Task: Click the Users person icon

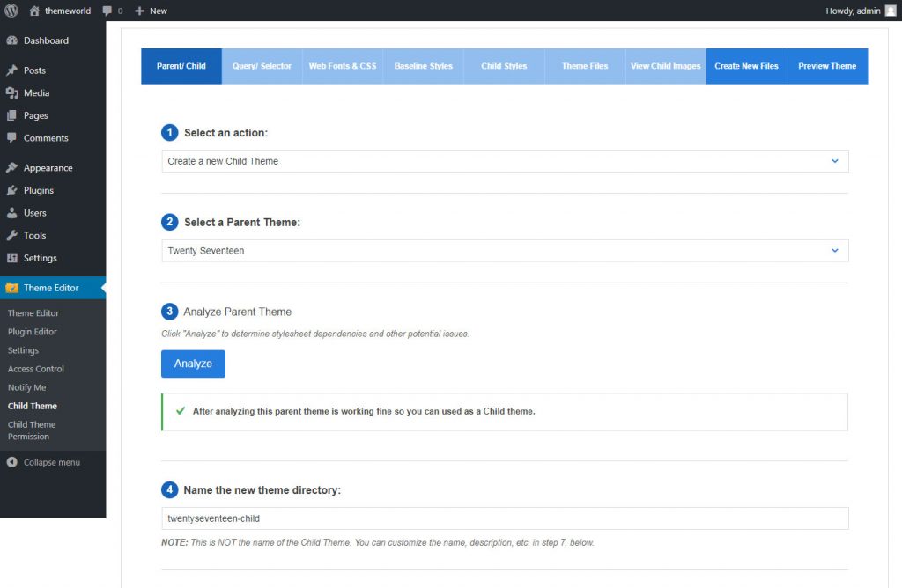Action: (x=12, y=212)
